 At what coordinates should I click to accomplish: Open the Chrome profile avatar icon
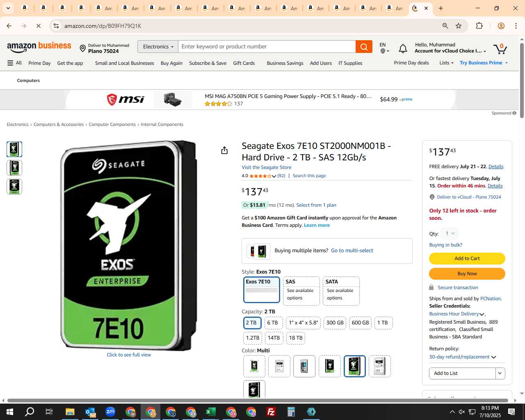501,26
